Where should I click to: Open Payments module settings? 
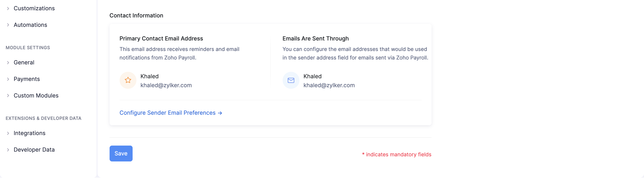27,79
